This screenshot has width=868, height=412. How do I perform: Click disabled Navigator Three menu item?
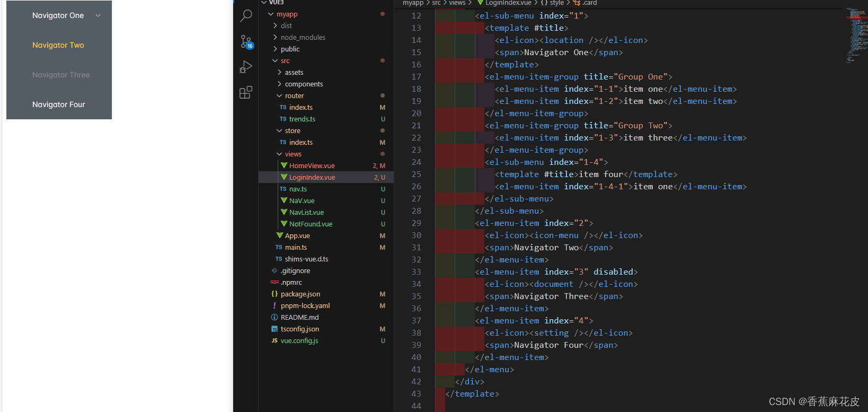click(59, 75)
